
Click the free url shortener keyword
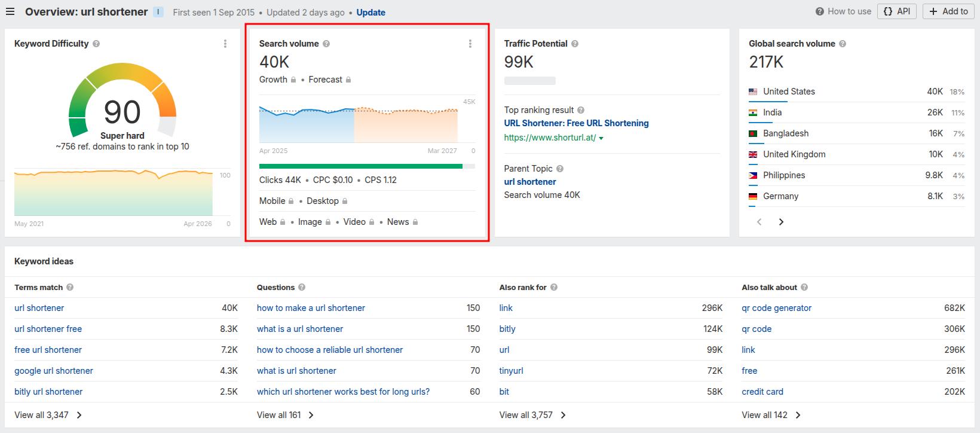pos(48,350)
